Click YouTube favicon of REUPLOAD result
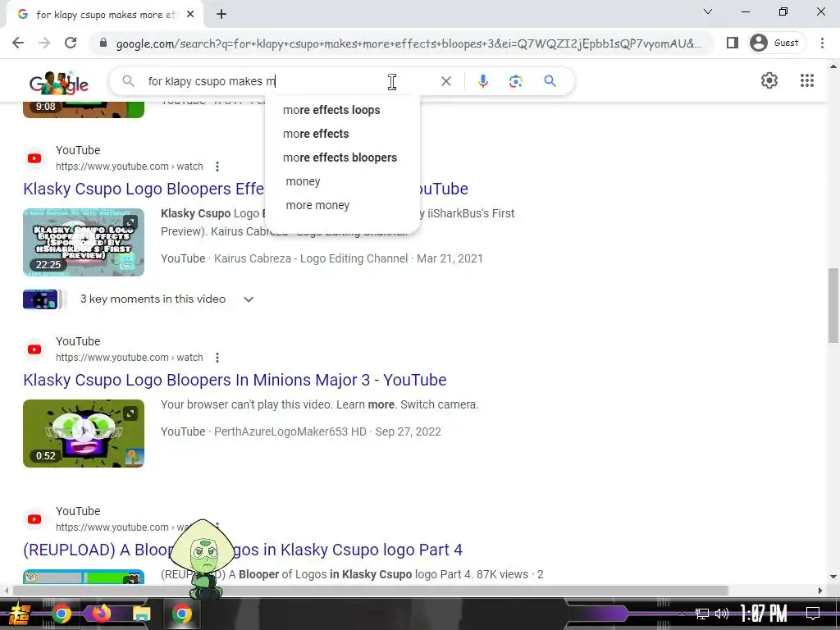Image resolution: width=840 pixels, height=630 pixels. pyautogui.click(x=34, y=519)
